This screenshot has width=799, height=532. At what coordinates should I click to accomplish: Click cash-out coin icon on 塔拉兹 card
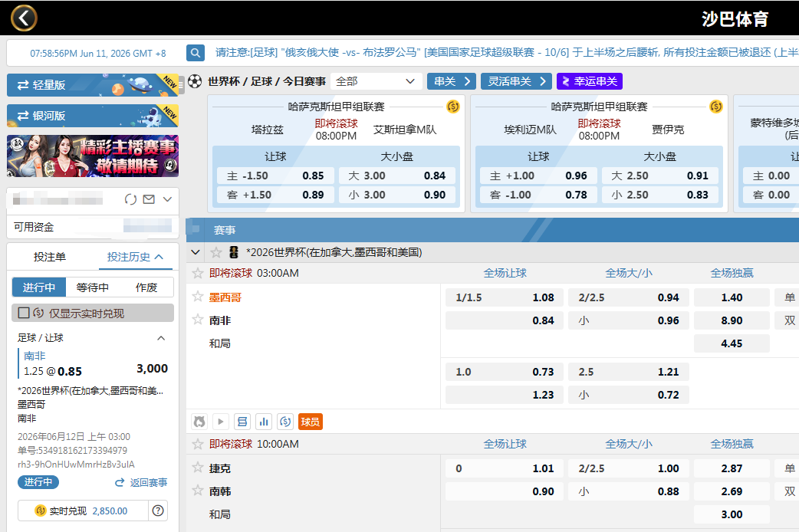pyautogui.click(x=453, y=107)
